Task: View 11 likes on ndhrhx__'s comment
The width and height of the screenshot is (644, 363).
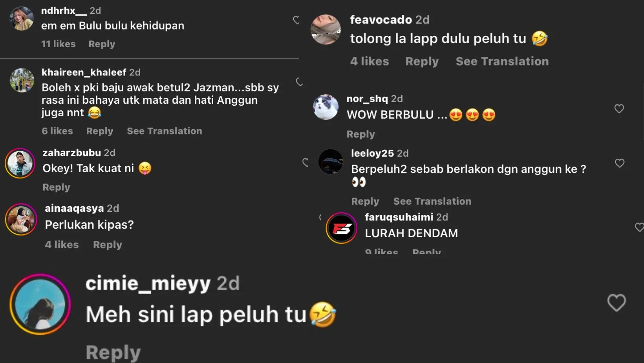Action: click(59, 44)
